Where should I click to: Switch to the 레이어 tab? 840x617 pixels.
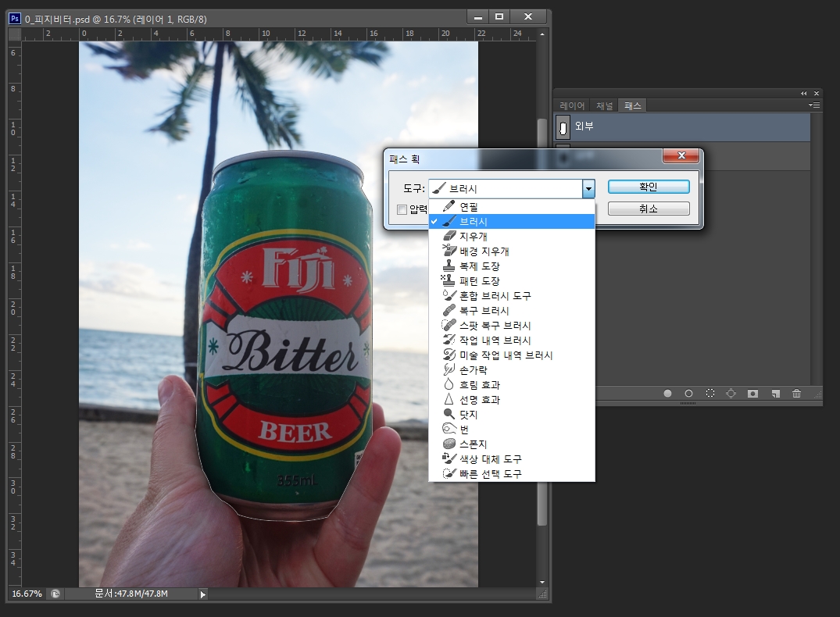[572, 106]
